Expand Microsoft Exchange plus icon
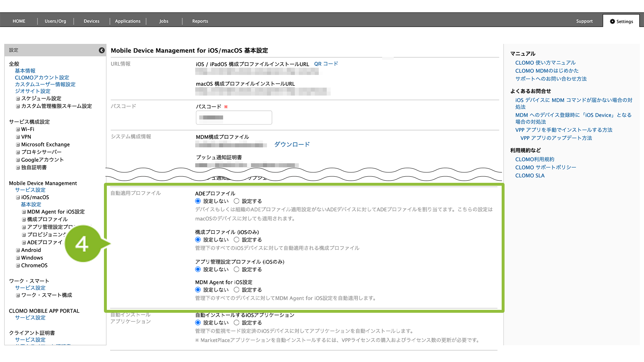644x362 pixels. coord(18,144)
